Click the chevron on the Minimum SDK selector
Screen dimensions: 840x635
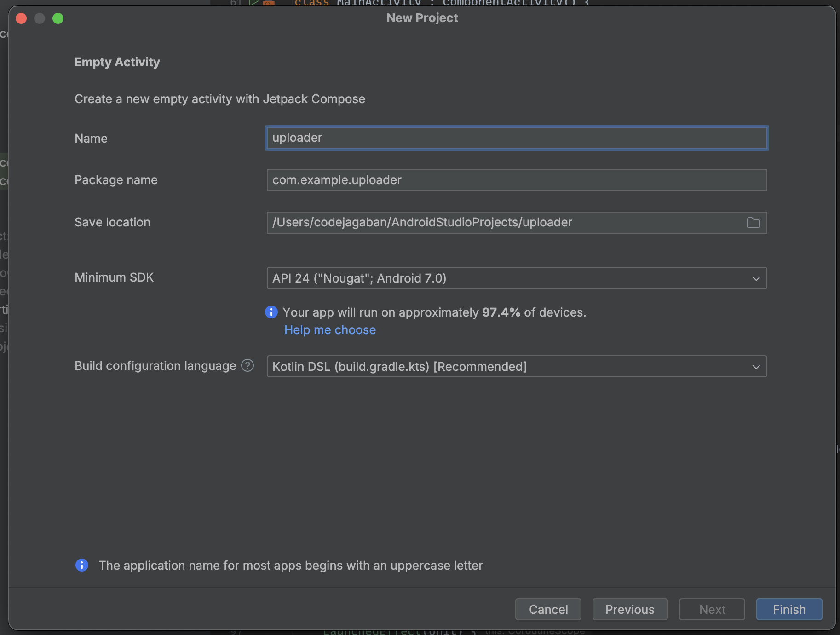click(x=756, y=278)
